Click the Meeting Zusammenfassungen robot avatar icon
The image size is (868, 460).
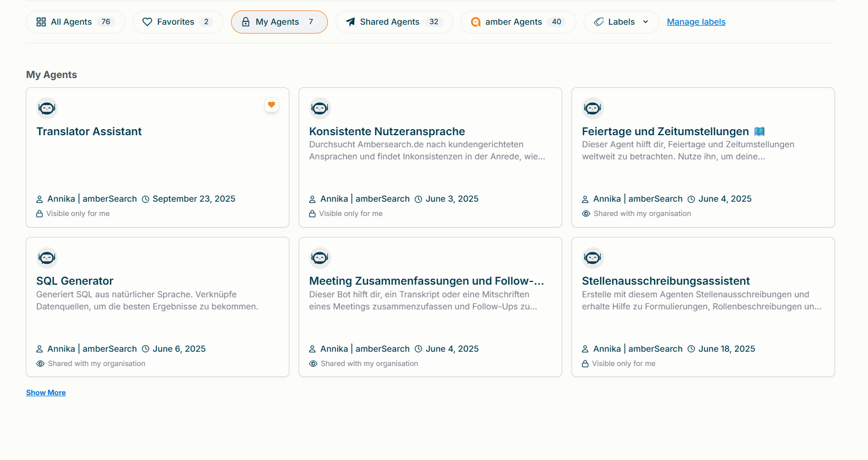[320, 258]
